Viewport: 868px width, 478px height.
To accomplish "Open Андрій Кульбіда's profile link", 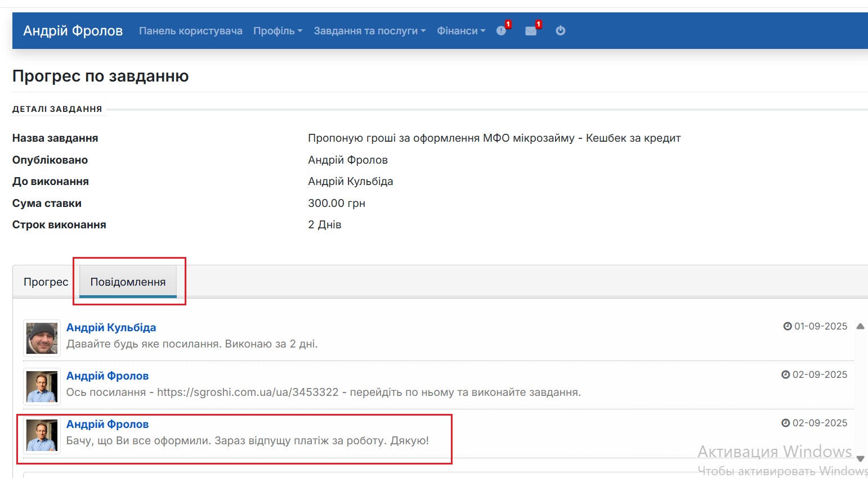I will point(111,327).
